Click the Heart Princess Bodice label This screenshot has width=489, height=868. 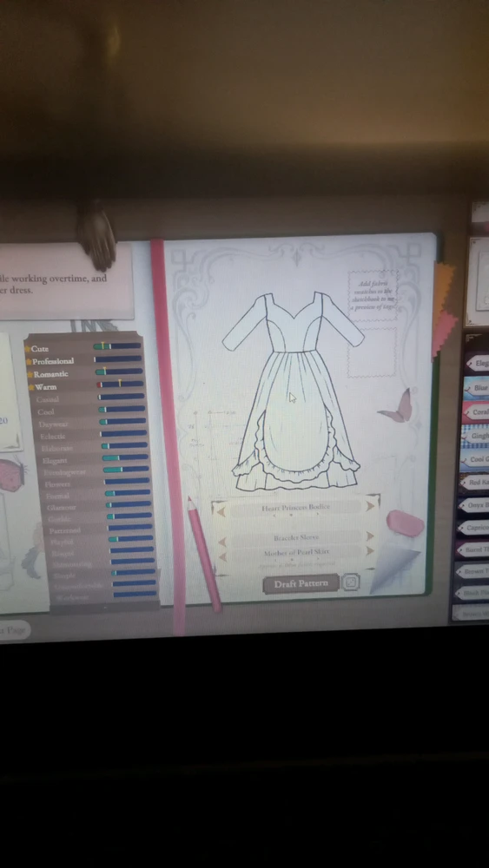[295, 507]
